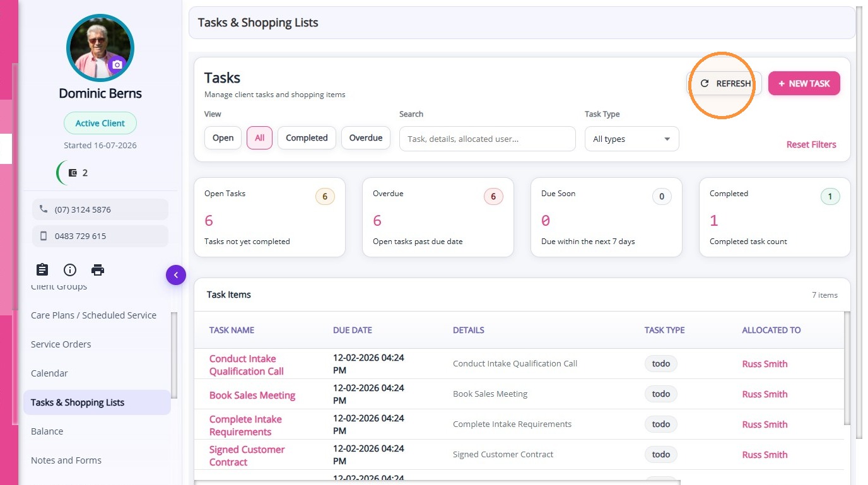Go to Calendar in sidebar
The height and width of the screenshot is (485, 868).
pyautogui.click(x=49, y=373)
